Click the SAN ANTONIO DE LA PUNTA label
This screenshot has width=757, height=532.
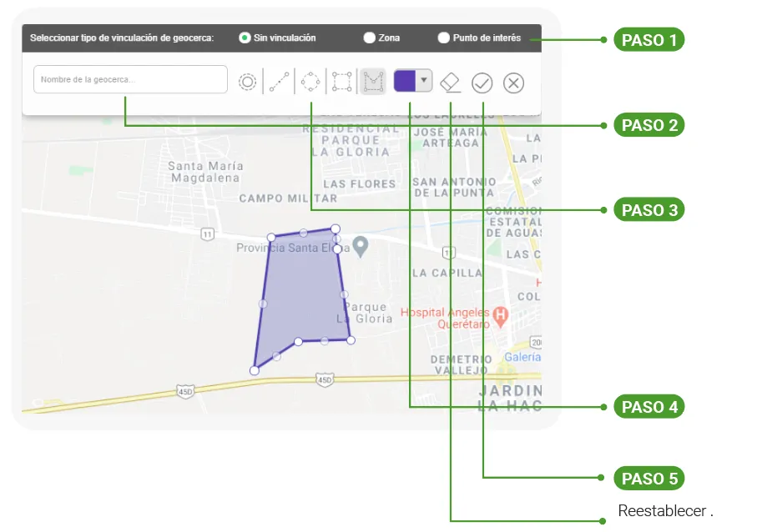click(454, 187)
